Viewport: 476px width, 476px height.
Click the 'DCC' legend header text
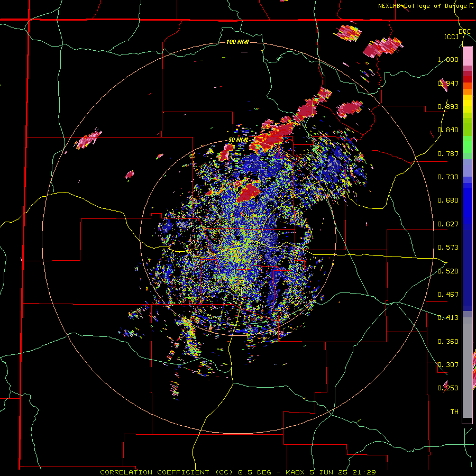point(465,32)
